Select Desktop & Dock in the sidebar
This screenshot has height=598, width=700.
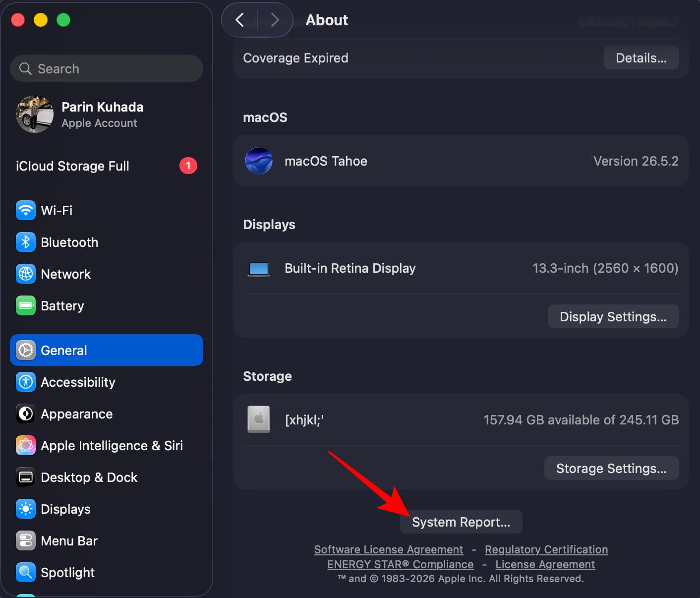[107, 477]
